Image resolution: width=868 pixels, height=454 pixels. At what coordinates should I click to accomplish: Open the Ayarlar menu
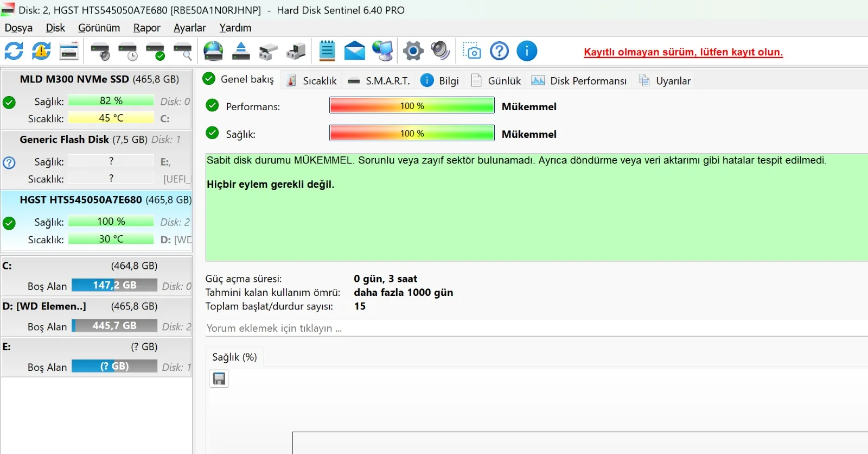[189, 28]
